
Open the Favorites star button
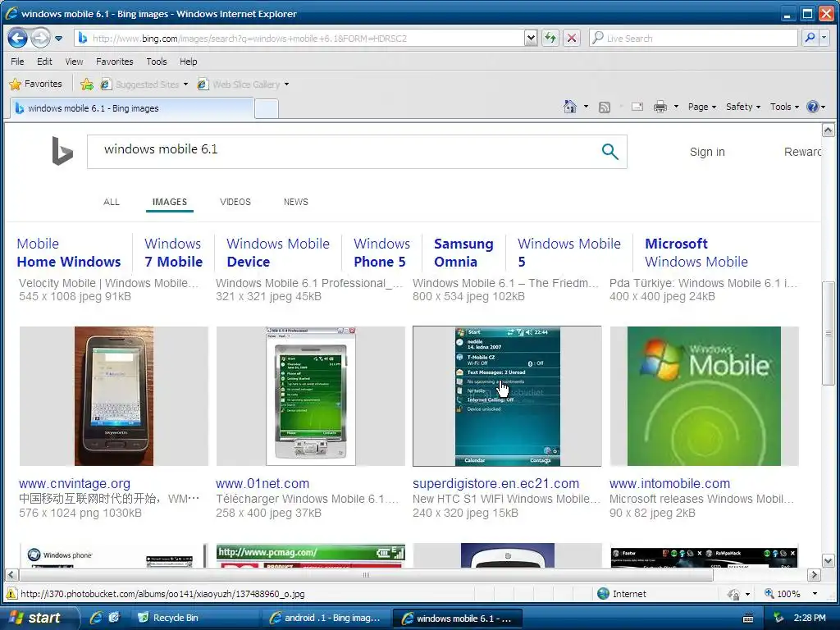click(x=36, y=84)
